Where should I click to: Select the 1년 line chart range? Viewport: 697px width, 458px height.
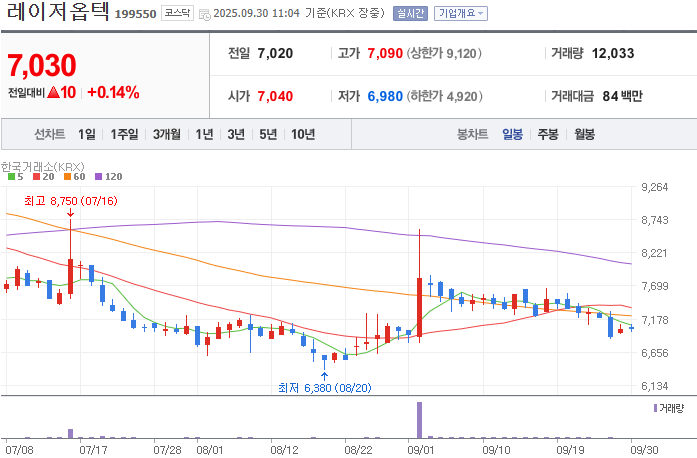pos(204,134)
